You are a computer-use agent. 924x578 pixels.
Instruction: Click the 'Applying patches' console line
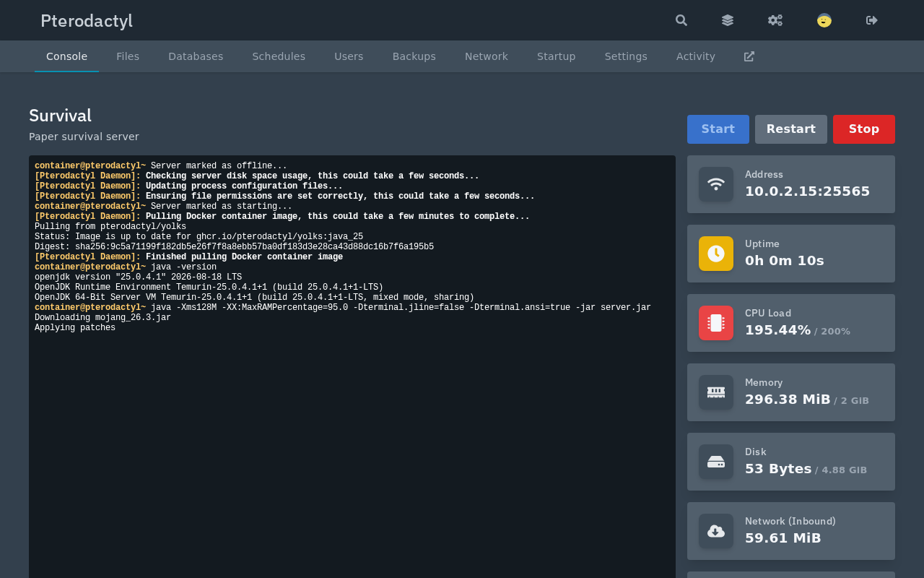pyautogui.click(x=75, y=328)
